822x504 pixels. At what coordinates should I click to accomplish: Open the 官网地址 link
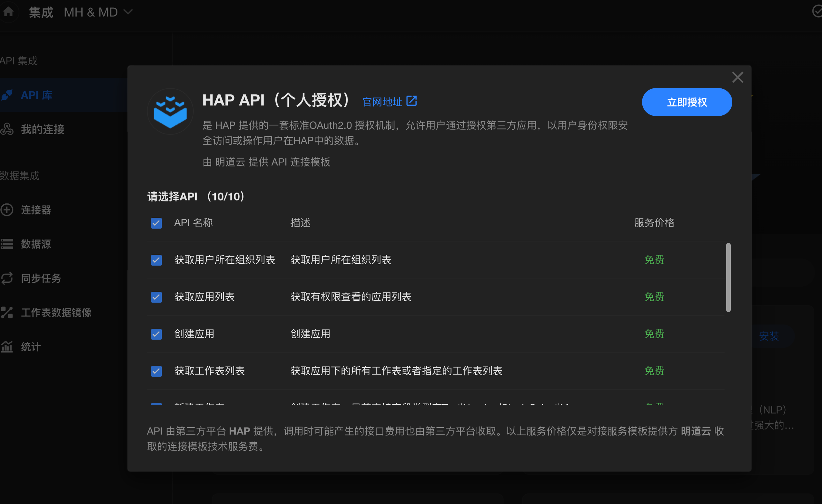pos(382,102)
